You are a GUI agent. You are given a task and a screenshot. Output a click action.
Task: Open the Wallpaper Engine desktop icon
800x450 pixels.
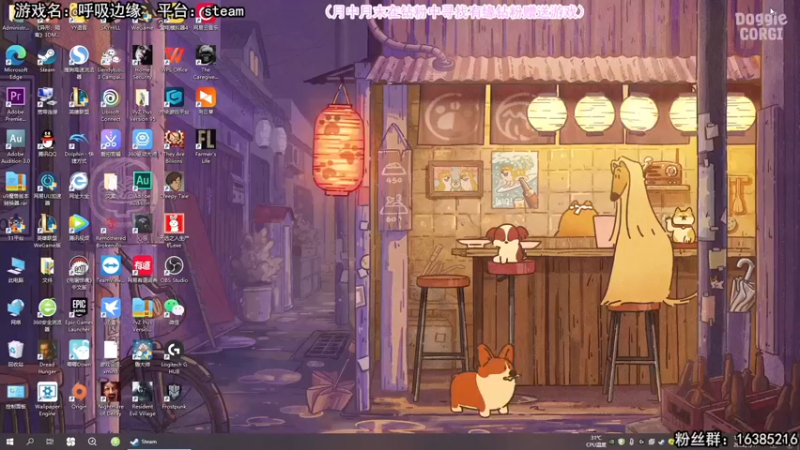[x=47, y=399]
